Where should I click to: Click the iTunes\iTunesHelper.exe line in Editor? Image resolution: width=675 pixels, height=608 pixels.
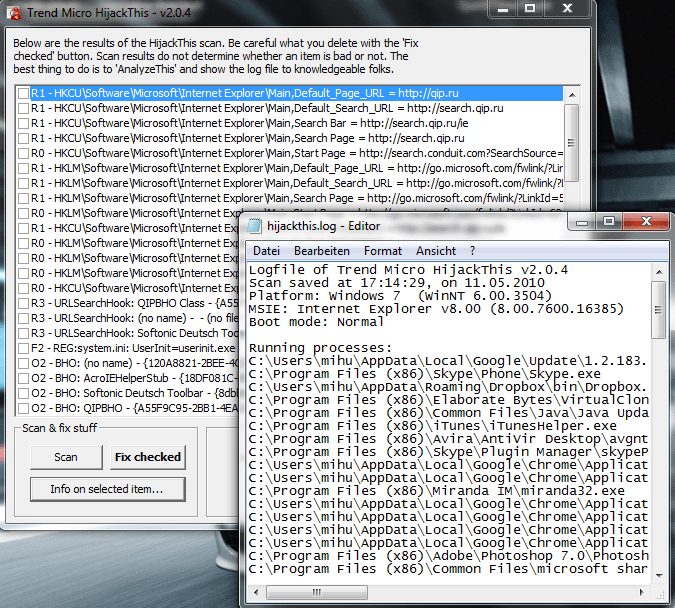pyautogui.click(x=433, y=426)
